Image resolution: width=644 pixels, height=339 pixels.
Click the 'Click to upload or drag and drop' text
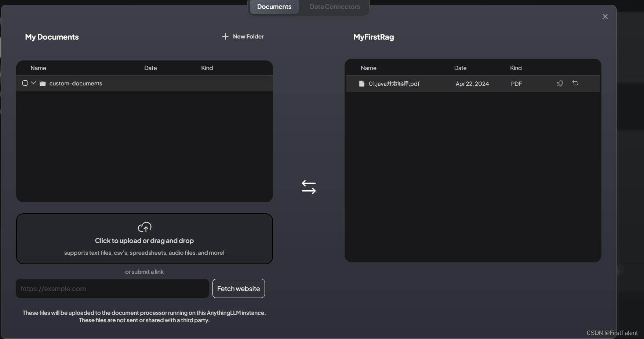coord(144,241)
